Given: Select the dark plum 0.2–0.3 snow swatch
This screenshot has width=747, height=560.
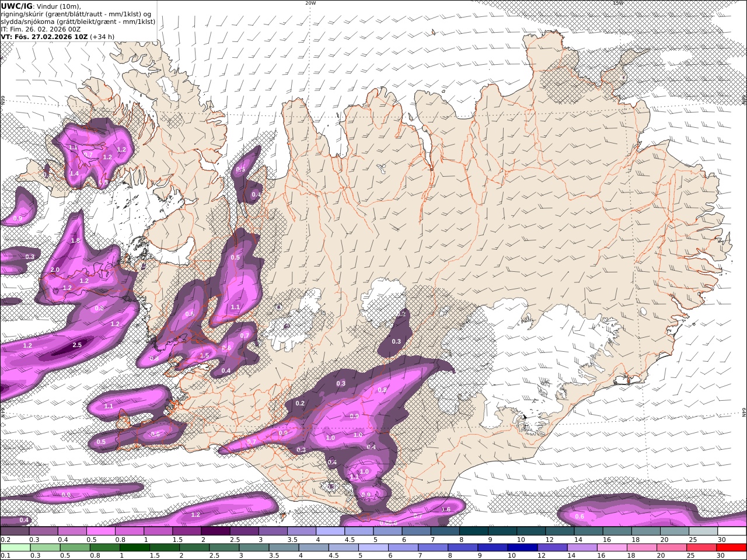Looking at the screenshot, I should 15,531.
